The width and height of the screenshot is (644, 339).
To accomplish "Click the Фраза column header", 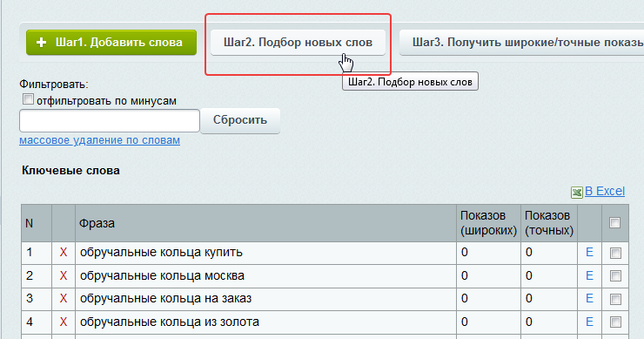I will click(x=265, y=223).
